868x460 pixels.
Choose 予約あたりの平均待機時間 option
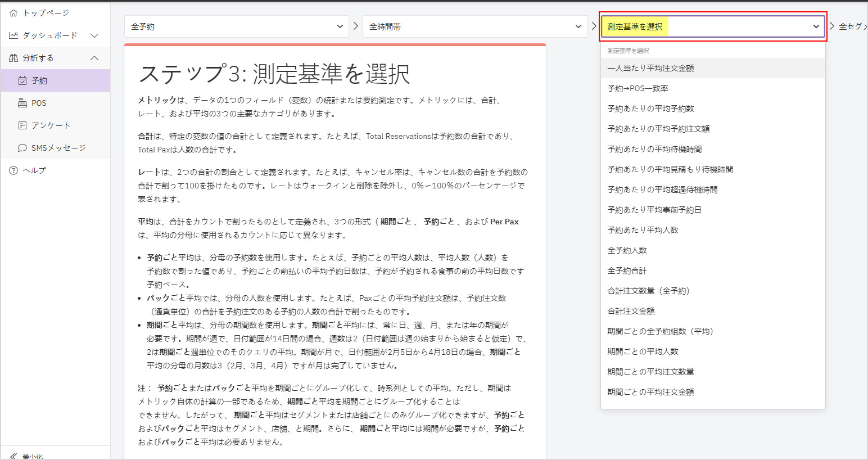tap(713, 149)
